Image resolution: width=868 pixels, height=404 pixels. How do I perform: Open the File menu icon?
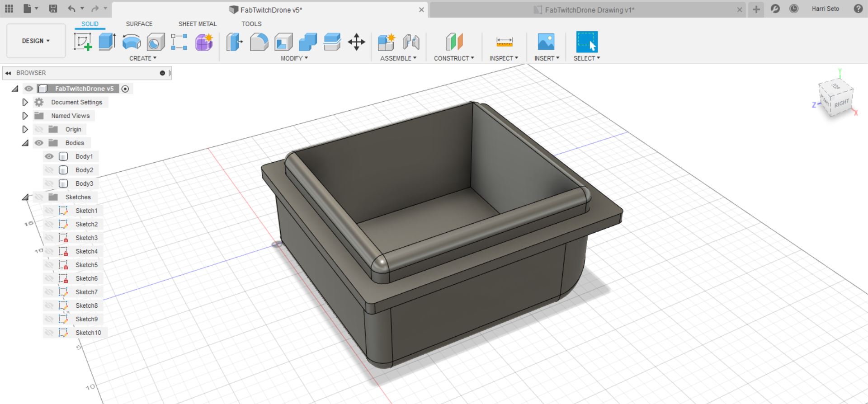(x=28, y=9)
